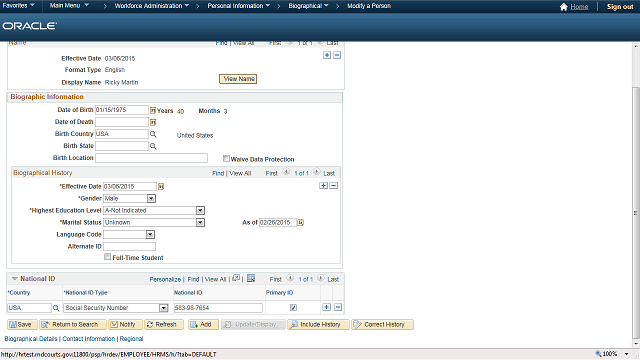The width and height of the screenshot is (640, 360).
Task: Uncheck the Primary ID checkbox
Action: pos(293,308)
